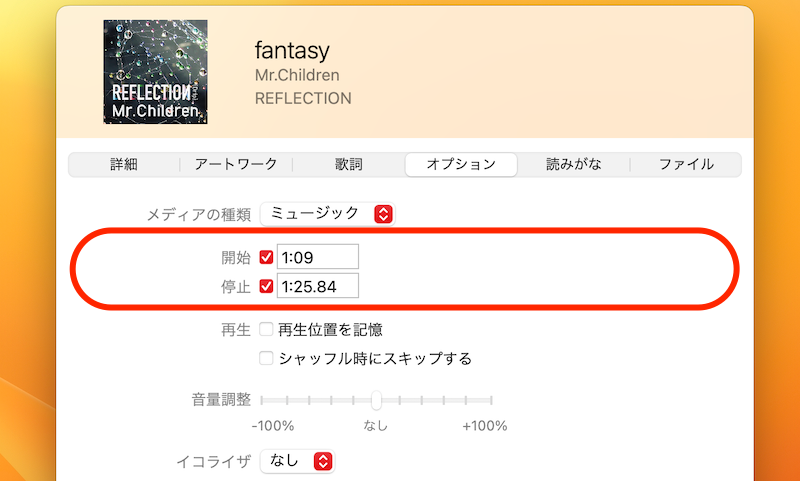Uncheck the 開始 start time checkbox
Viewport: 800px width, 481px height.
click(x=266, y=257)
